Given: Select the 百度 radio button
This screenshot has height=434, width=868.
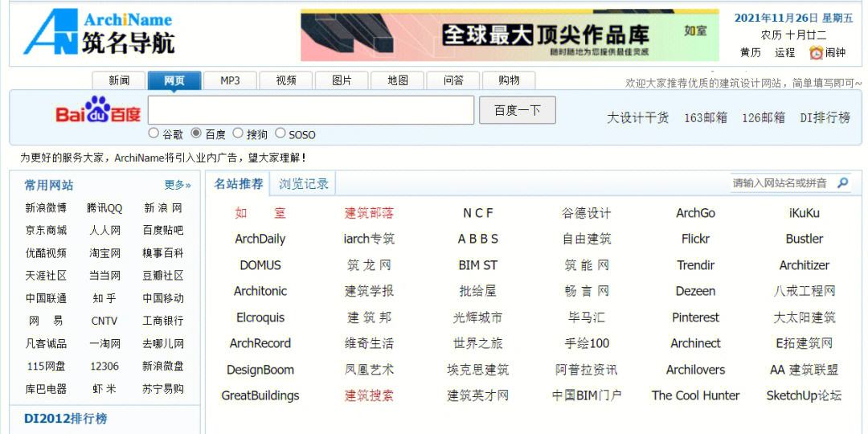Looking at the screenshot, I should click(196, 133).
